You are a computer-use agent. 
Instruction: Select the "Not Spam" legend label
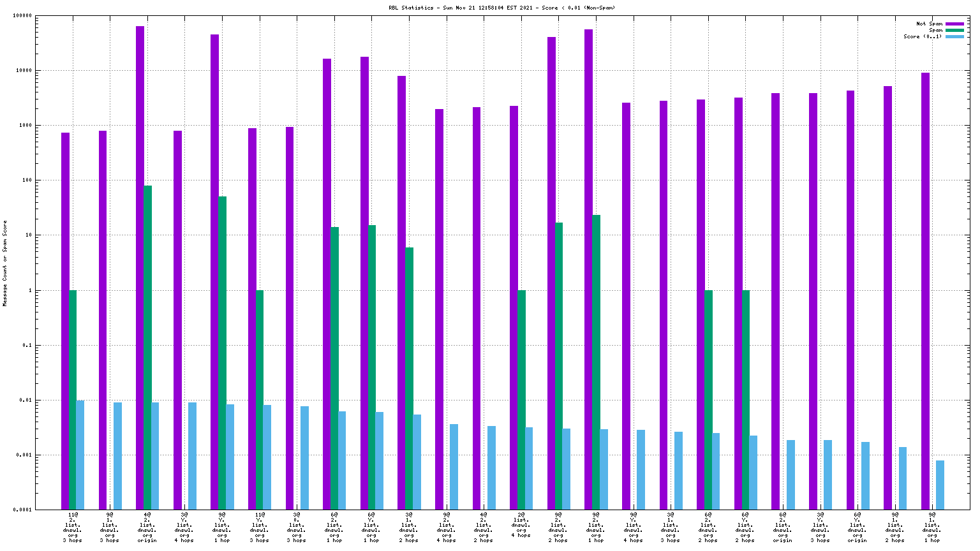click(929, 24)
